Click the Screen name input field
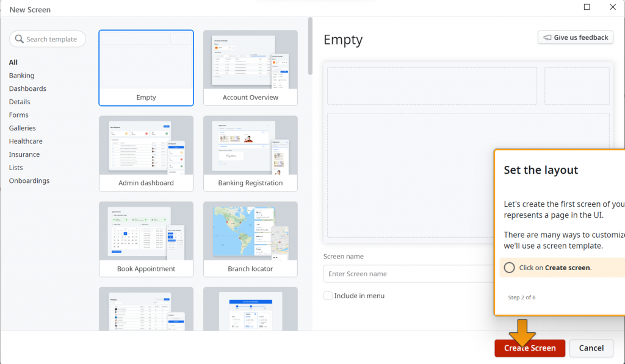The width and height of the screenshot is (625, 364). [408, 274]
